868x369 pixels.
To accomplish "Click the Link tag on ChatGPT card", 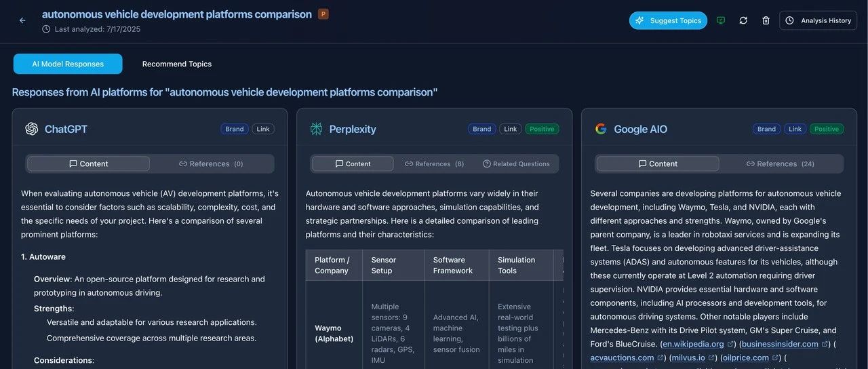I will [x=263, y=129].
